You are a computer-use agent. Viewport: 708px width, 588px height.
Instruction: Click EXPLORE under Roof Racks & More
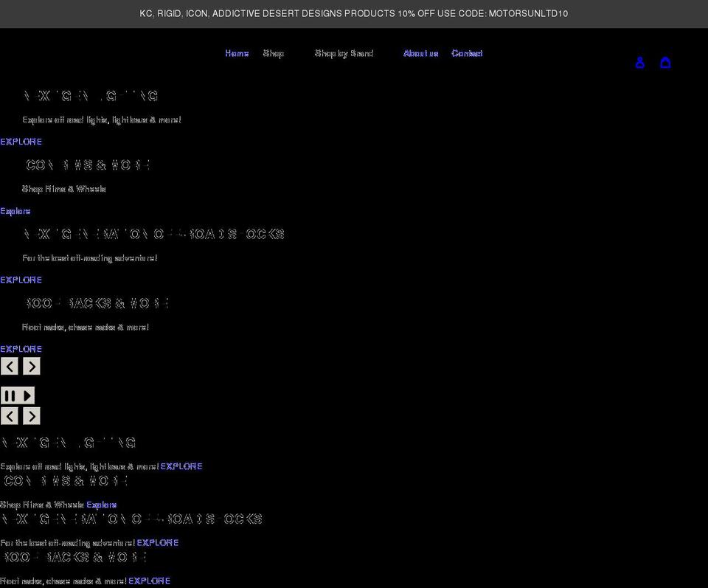point(21,349)
